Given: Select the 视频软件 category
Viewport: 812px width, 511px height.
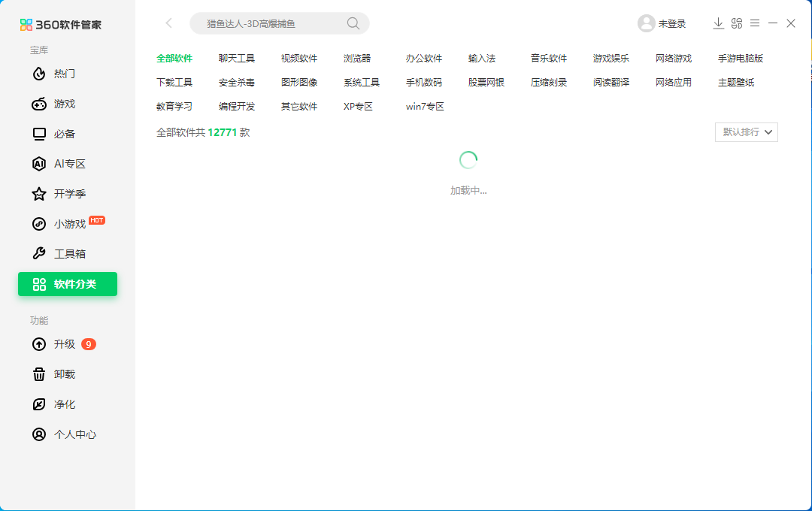Looking at the screenshot, I should coord(299,59).
